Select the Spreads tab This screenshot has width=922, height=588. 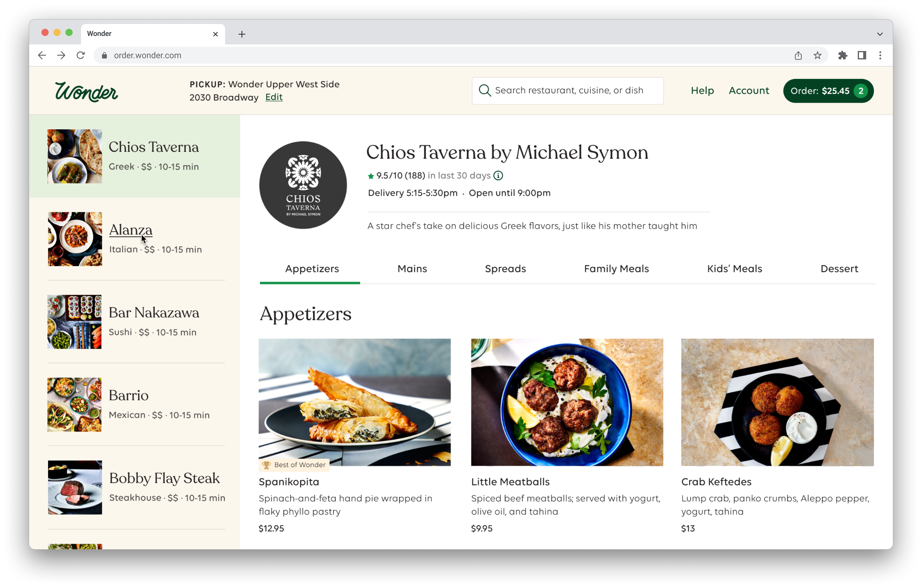[x=505, y=269]
